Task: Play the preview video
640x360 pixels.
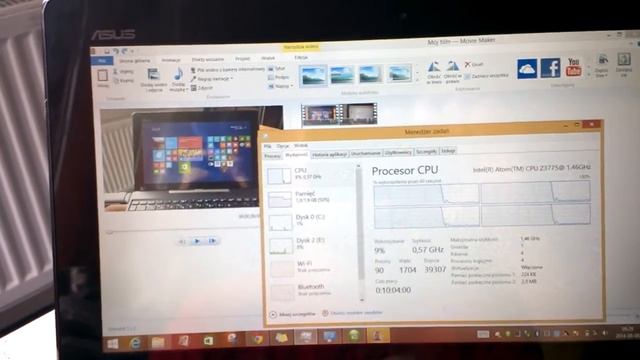Action: [x=197, y=241]
